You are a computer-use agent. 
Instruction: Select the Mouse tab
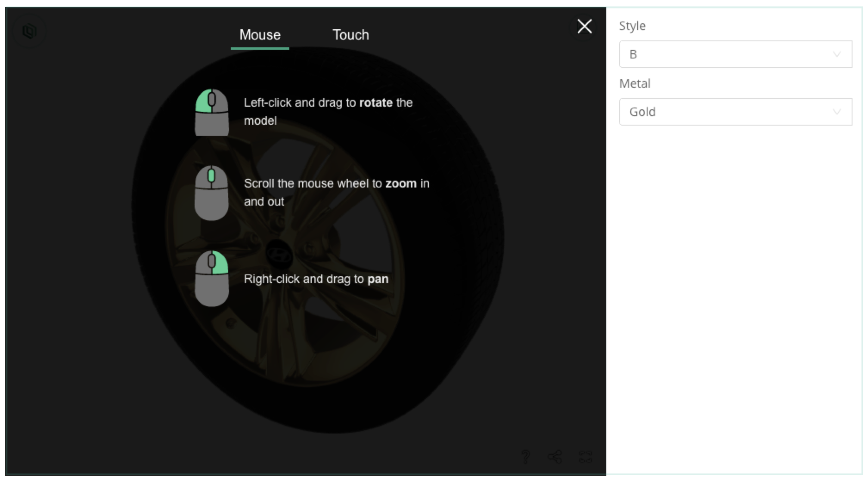click(260, 35)
